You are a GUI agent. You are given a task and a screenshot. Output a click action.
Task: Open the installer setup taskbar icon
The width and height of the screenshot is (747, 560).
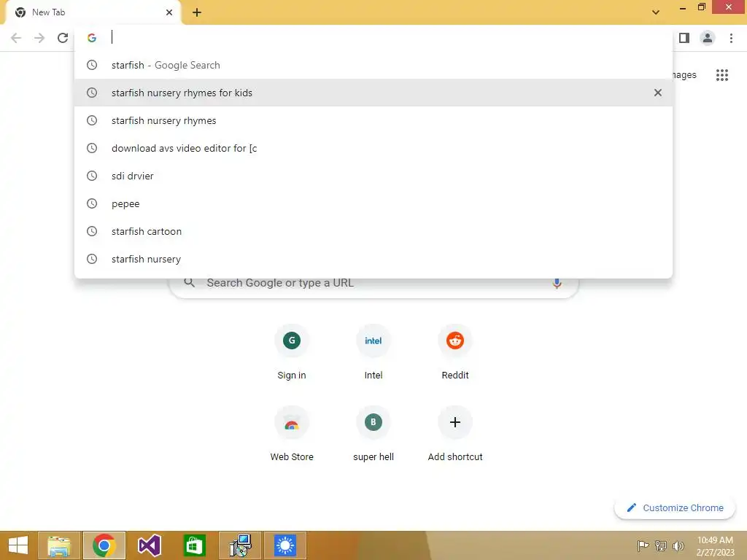(240, 545)
